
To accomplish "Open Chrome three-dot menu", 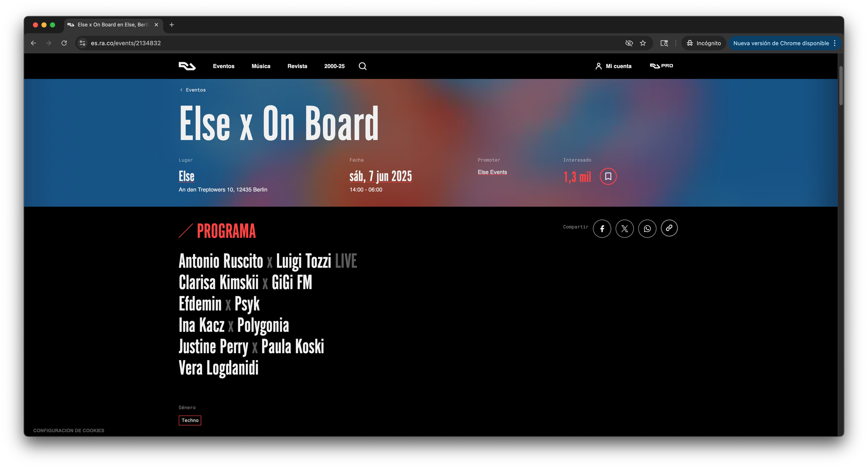I will [835, 43].
